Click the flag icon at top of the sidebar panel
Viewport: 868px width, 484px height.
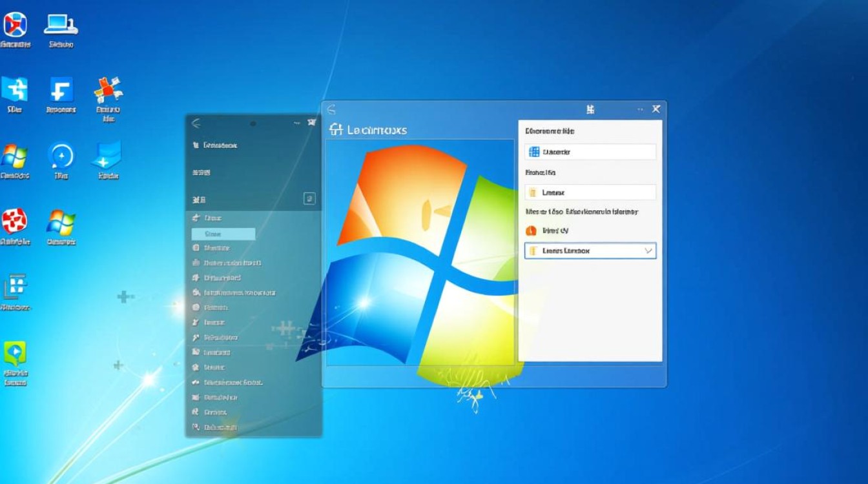pyautogui.click(x=312, y=122)
